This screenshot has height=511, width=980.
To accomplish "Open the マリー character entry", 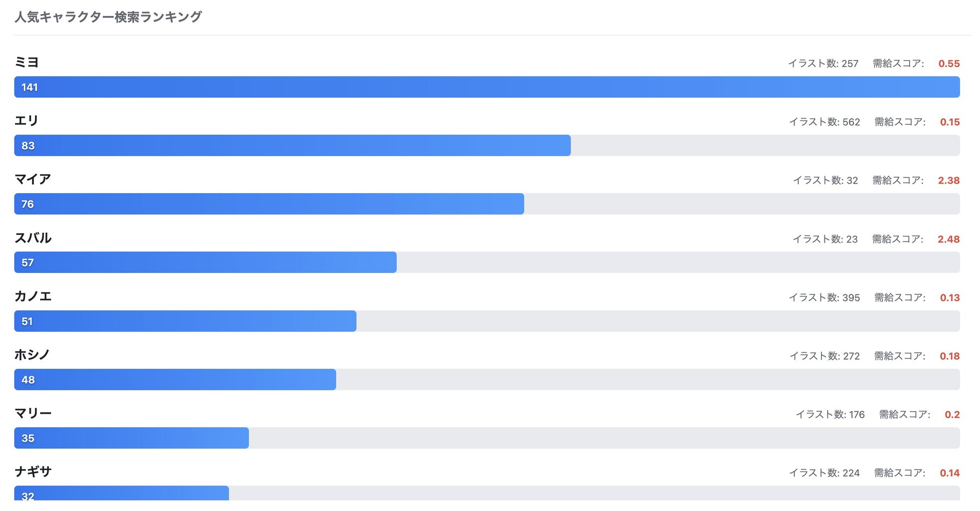I will click(33, 413).
